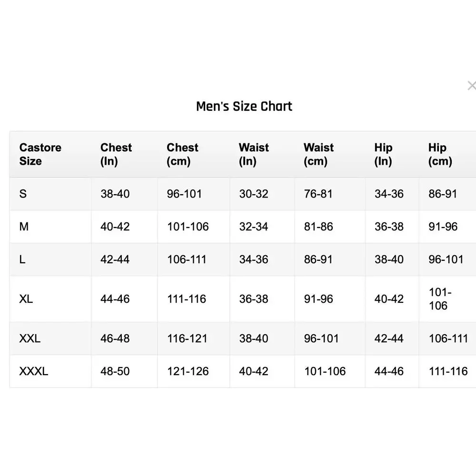The width and height of the screenshot is (476, 476).
Task: Select the 42-44 hip cell for XXL
Action: [389, 338]
